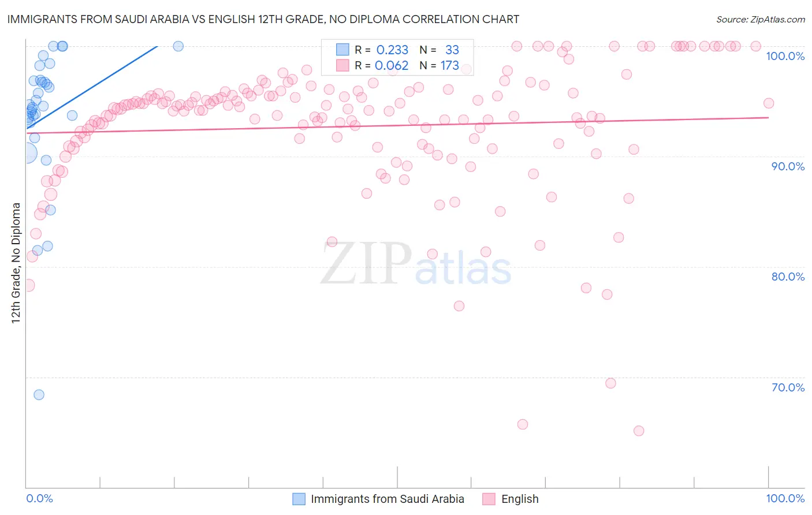Click the 0.0% x-axis label

pyautogui.click(x=39, y=498)
